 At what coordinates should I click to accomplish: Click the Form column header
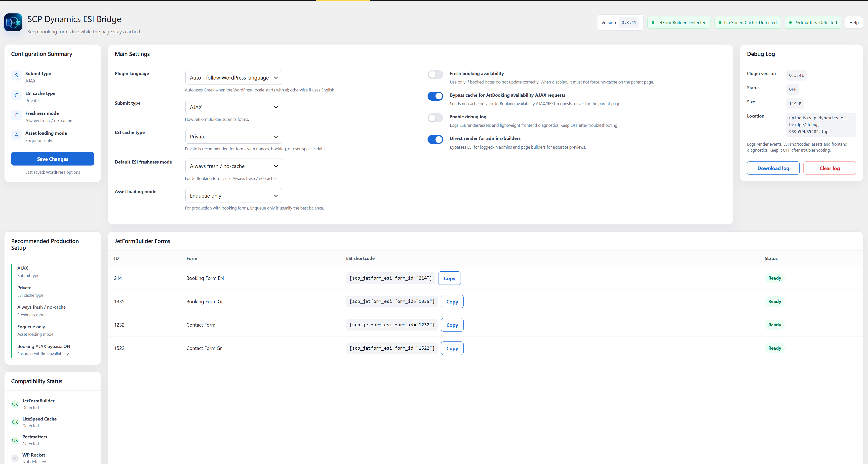[192, 258]
